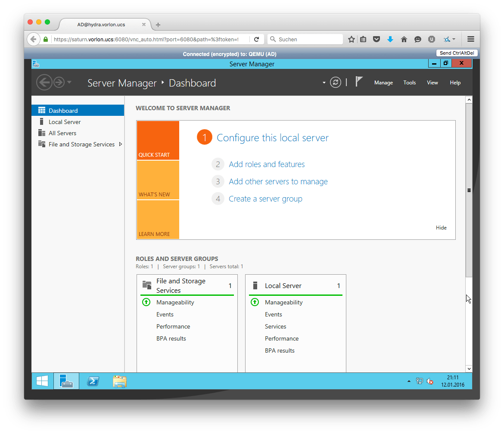Click Add roles and features link
504x434 pixels.
(x=267, y=164)
